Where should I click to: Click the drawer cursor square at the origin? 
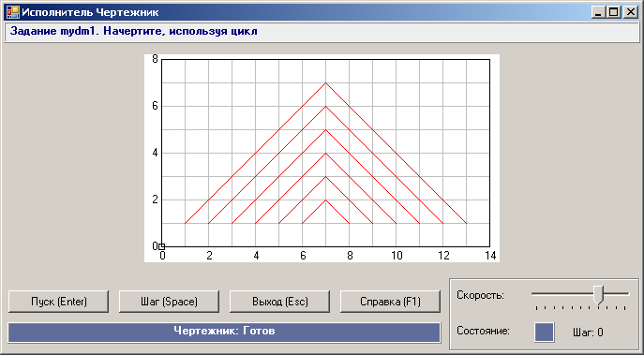162,246
